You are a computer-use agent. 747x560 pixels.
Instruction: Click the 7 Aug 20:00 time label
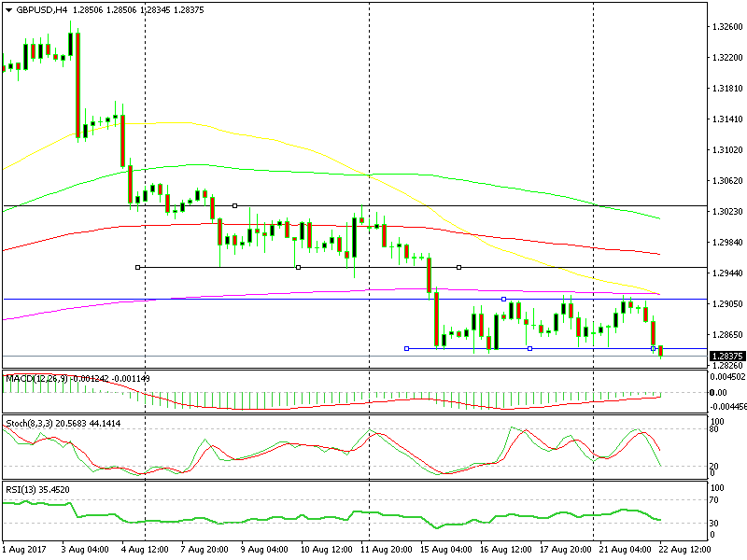pyautogui.click(x=204, y=549)
